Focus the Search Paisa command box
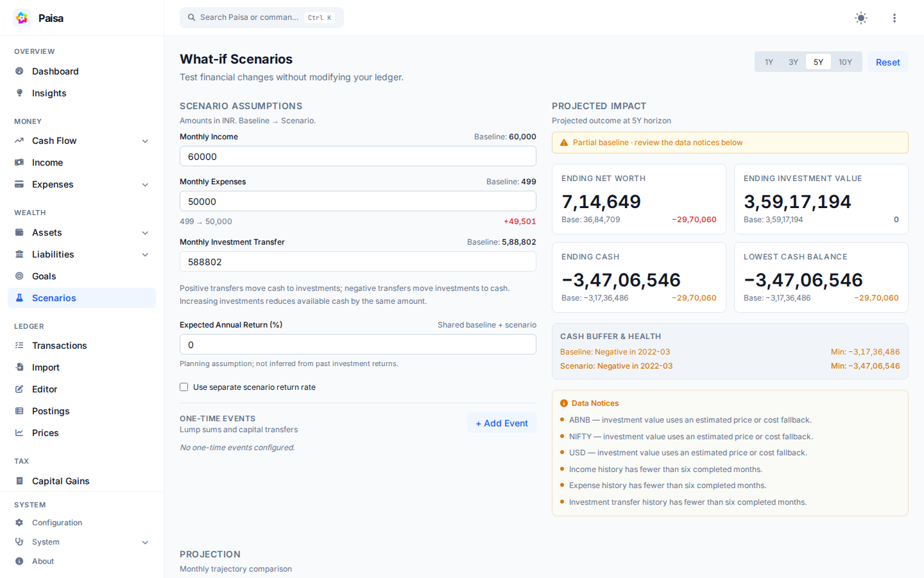Viewport: 924px width, 578px height. [262, 17]
